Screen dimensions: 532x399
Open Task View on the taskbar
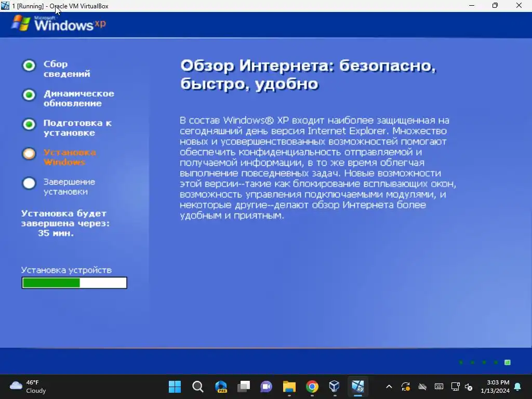click(244, 387)
